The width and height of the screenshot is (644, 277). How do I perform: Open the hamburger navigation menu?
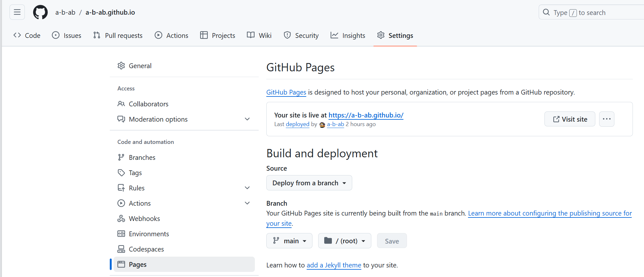coord(17,12)
